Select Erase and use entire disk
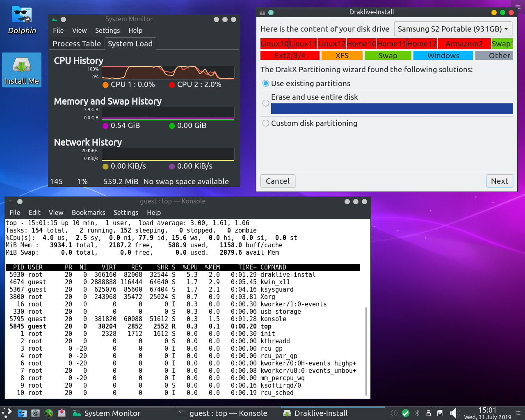525x420 pixels. point(266,103)
